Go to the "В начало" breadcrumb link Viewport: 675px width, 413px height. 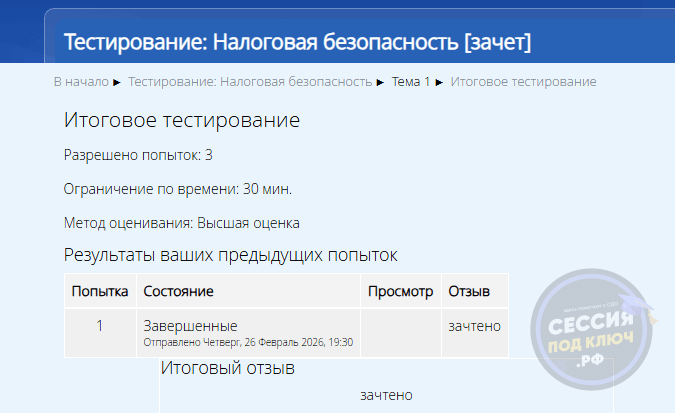81,82
